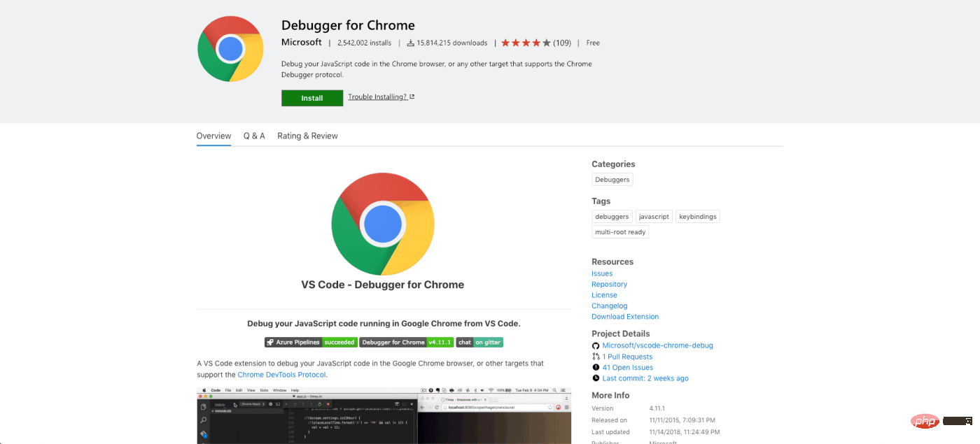Click the Categories section heading
This screenshot has width=980, height=444.
click(613, 164)
